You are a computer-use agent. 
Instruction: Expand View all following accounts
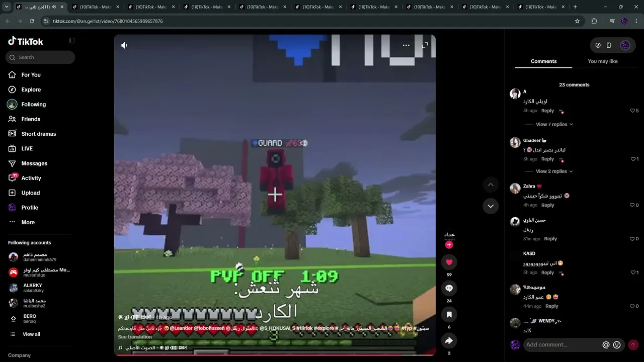pyautogui.click(x=31, y=334)
